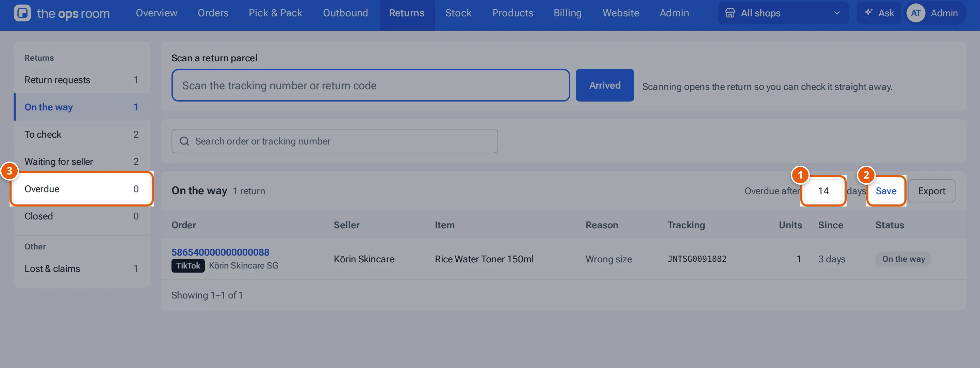Open the Products tab
980x368 pixels.
pyautogui.click(x=512, y=13)
